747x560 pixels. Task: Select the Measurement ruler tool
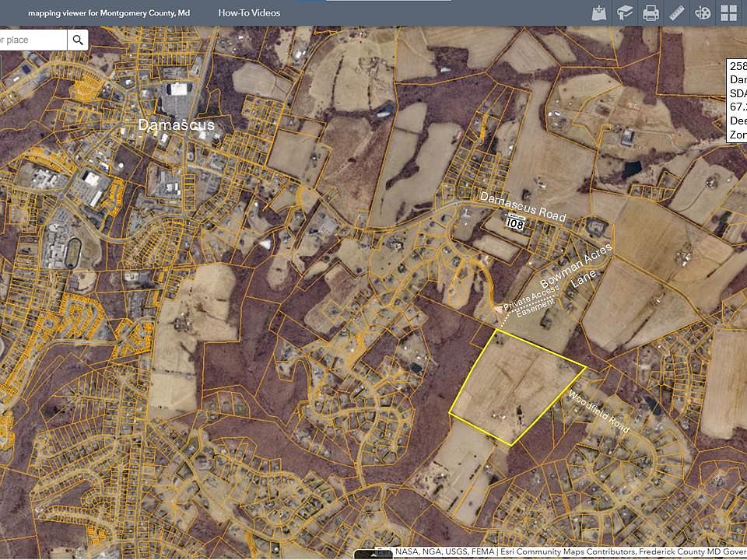point(676,12)
